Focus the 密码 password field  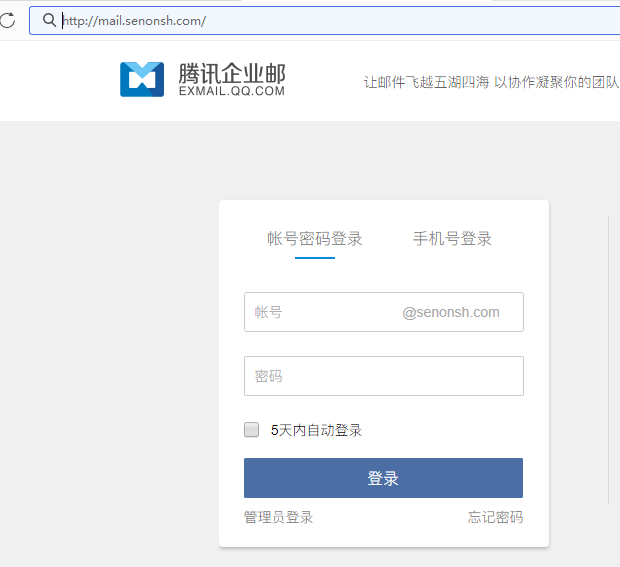click(x=383, y=376)
